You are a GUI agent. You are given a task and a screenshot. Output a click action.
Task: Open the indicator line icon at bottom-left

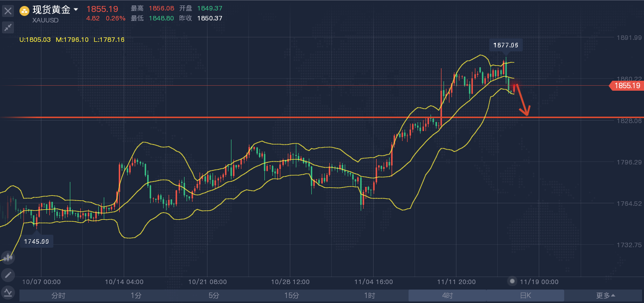coord(8,292)
